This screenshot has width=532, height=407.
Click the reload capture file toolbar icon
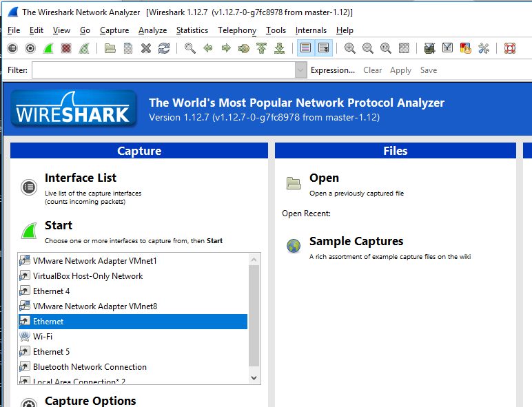tap(164, 48)
